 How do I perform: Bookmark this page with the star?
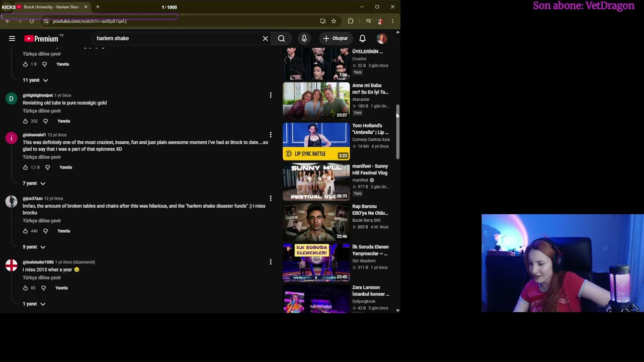point(334,21)
